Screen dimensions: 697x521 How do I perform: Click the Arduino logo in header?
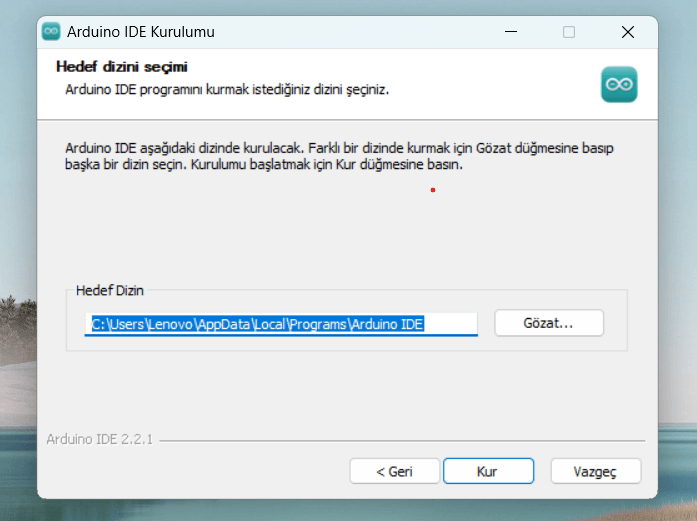pos(619,84)
